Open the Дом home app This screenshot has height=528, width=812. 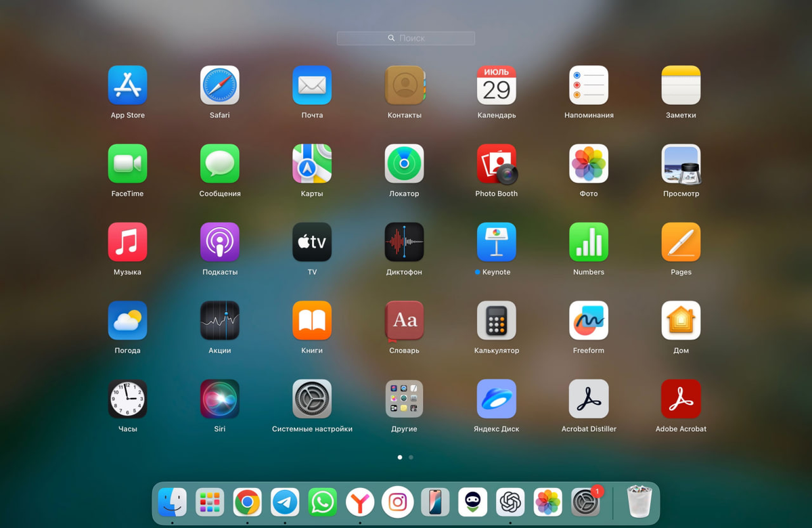coord(681,321)
